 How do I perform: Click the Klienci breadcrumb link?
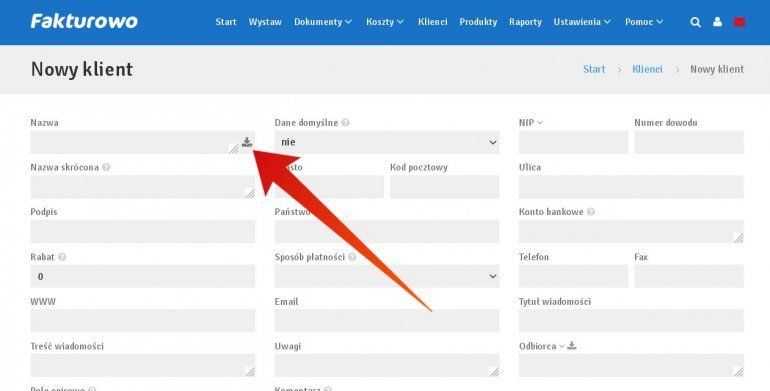[647, 69]
